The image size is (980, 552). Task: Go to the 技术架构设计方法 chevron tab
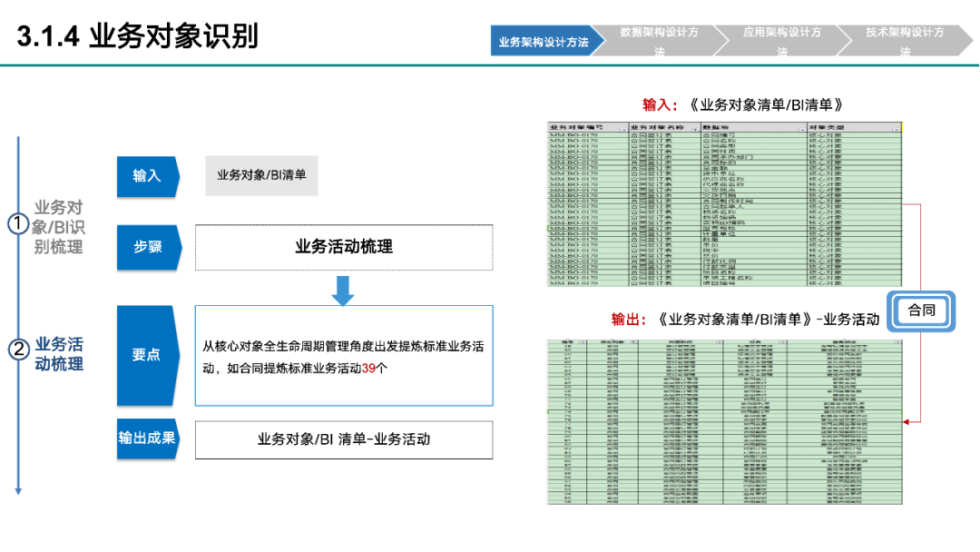pos(905,41)
